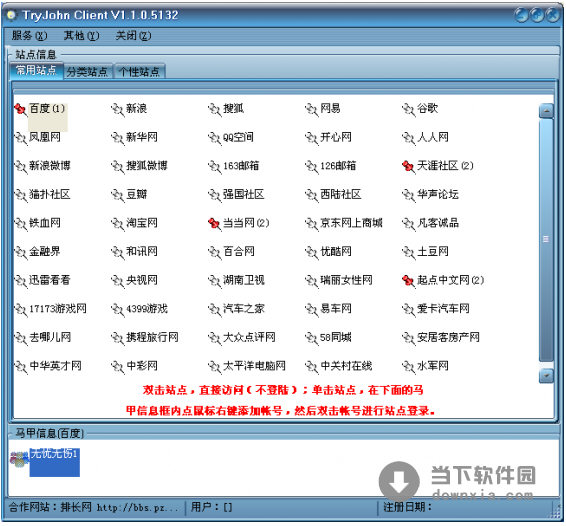Click the pin icon beside 央视网

coord(117,281)
